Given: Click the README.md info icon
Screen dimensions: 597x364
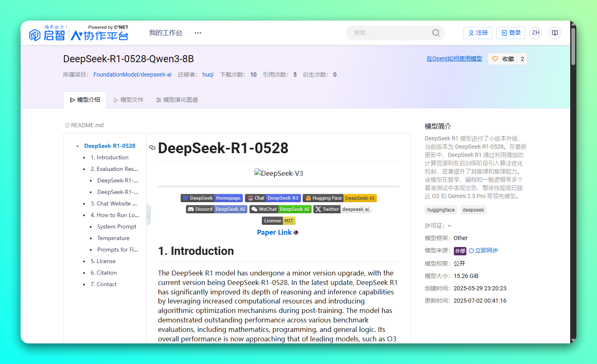Looking at the screenshot, I should (x=67, y=125).
